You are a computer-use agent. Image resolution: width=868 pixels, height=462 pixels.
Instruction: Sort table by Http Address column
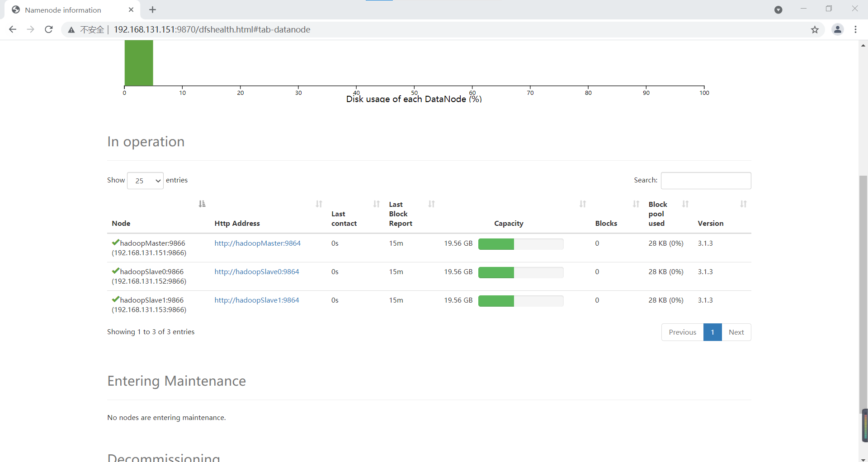click(x=319, y=204)
